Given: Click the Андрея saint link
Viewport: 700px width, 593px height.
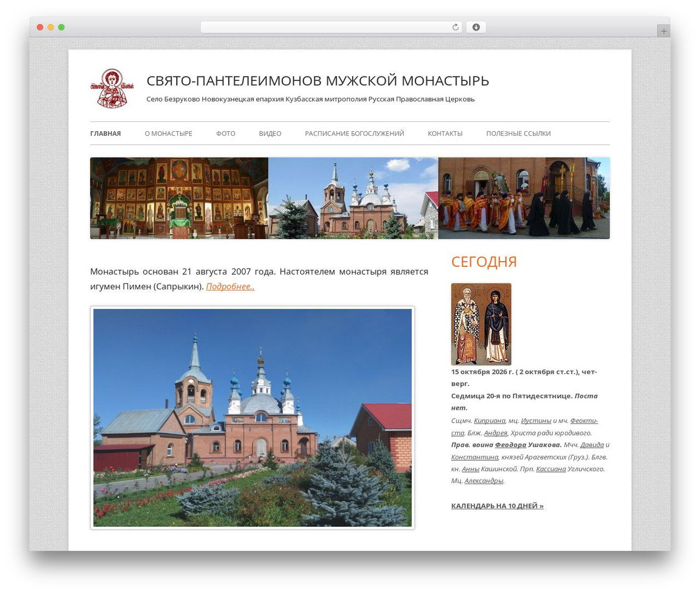Looking at the screenshot, I should coord(495,433).
